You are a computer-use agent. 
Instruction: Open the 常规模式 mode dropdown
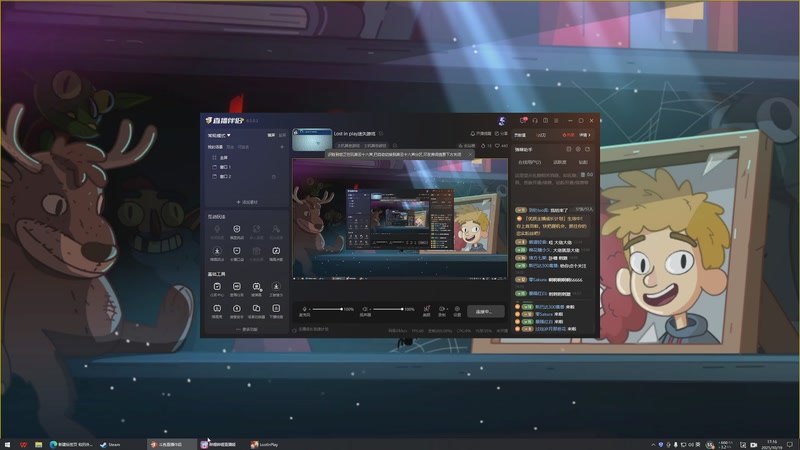219,135
